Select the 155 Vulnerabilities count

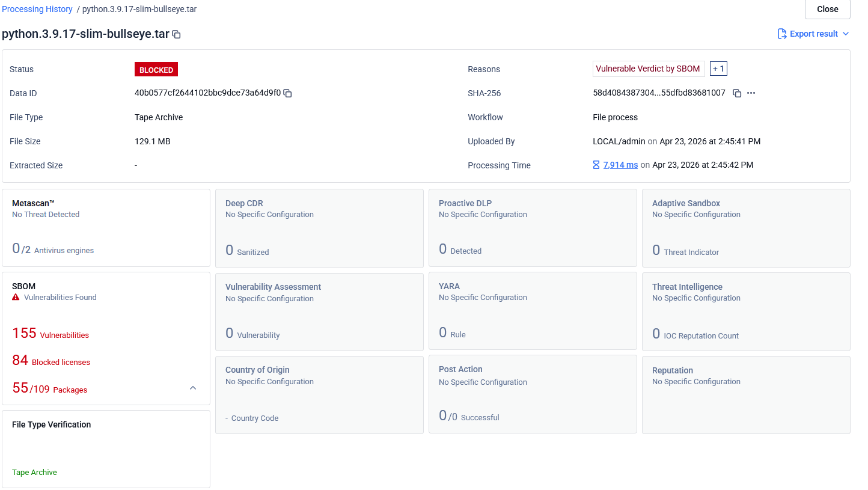tap(50, 334)
